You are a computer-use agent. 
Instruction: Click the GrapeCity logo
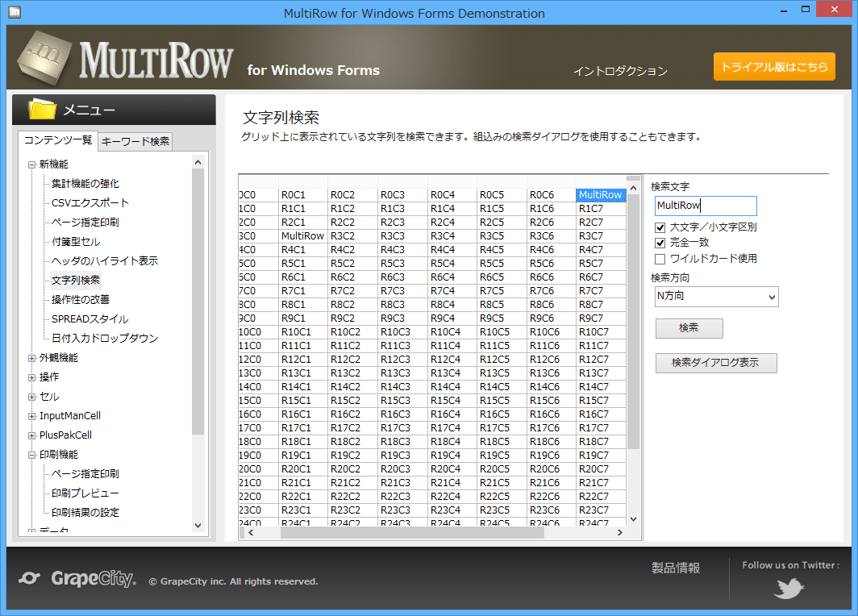[76, 579]
